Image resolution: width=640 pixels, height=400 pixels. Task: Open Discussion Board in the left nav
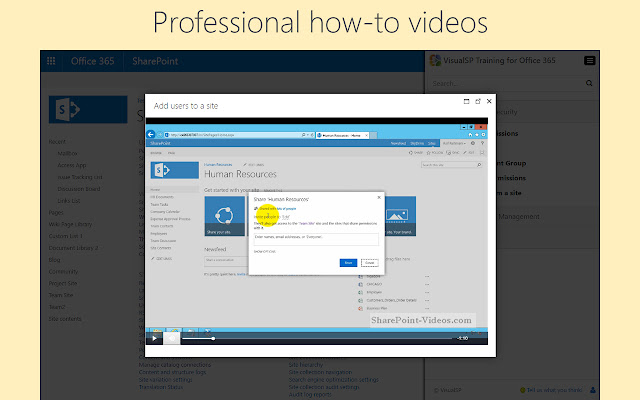(79, 189)
